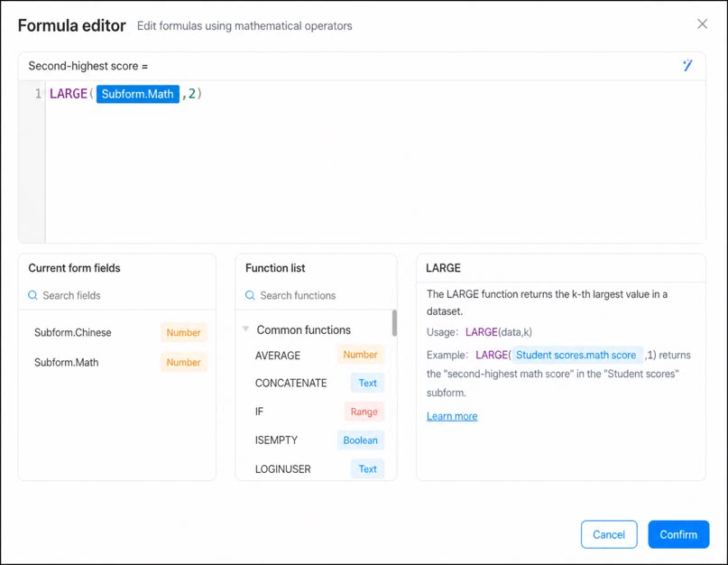Focus the Search fields input

click(123, 295)
